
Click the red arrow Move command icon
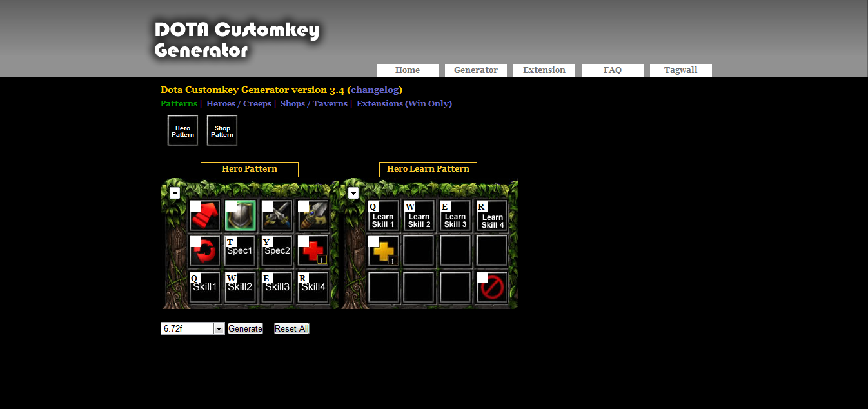click(205, 215)
